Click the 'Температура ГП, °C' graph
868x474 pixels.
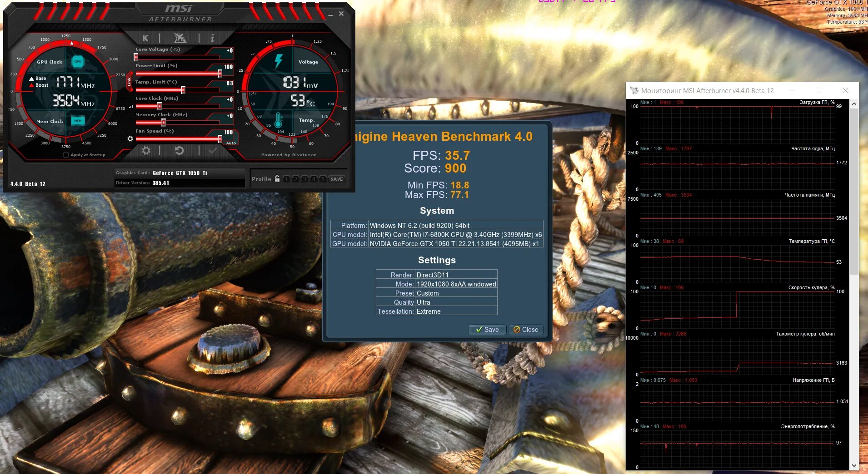click(737, 264)
